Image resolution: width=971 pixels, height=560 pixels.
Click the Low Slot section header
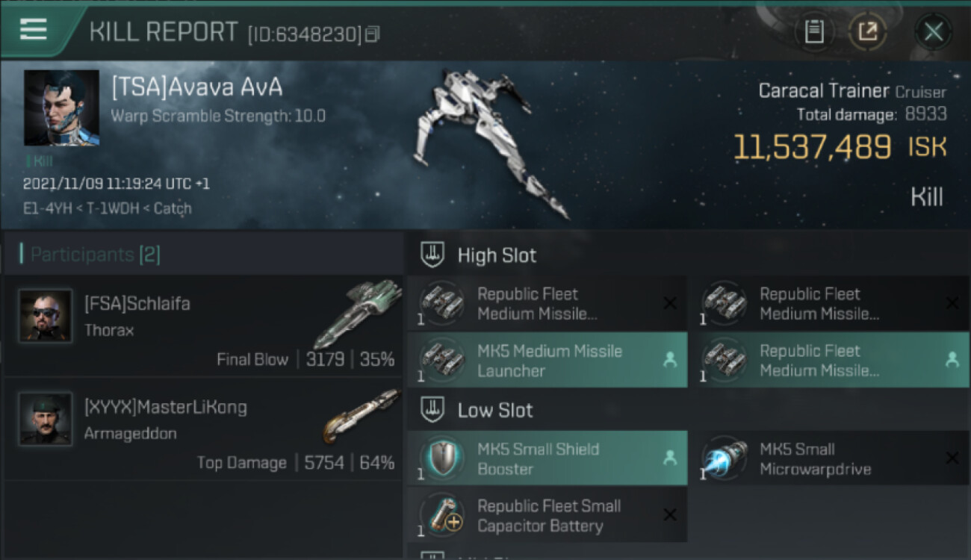click(x=494, y=410)
